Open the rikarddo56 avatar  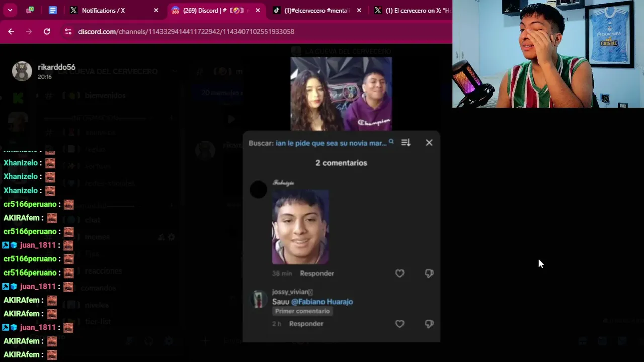22,71
